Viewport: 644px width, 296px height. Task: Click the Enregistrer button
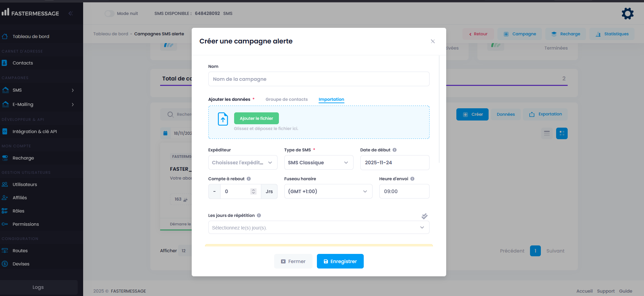(x=340, y=261)
